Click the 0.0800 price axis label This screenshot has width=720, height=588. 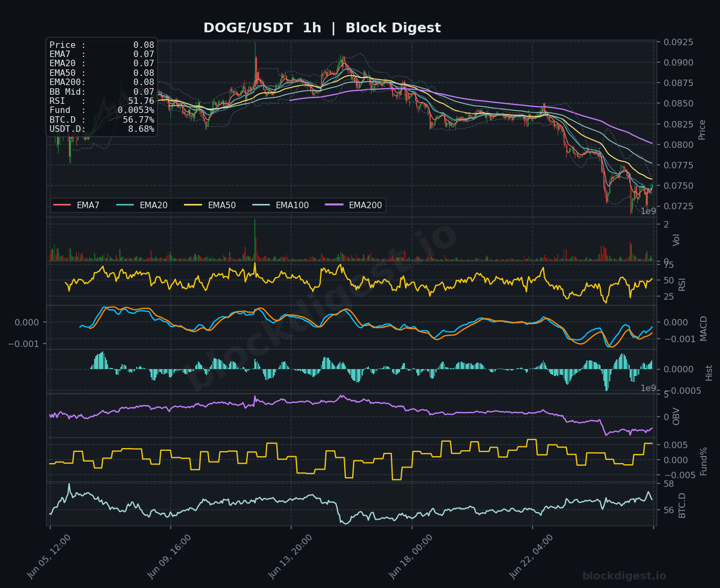678,145
